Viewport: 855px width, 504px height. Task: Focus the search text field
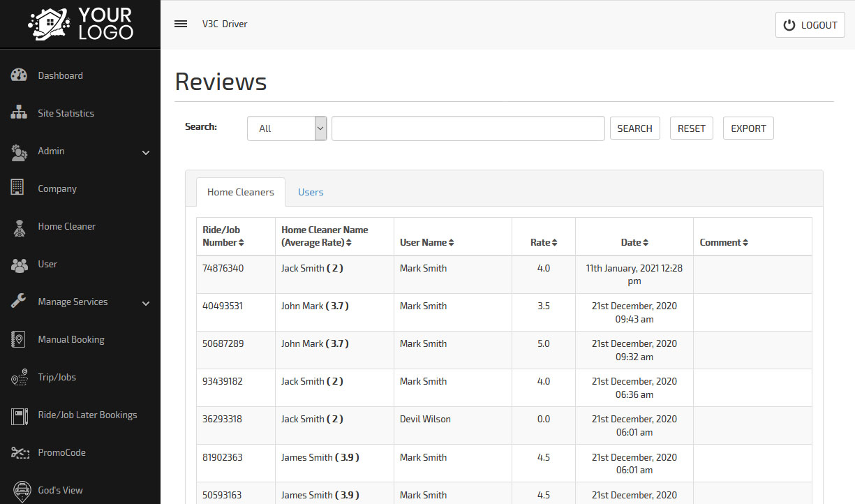coord(468,128)
